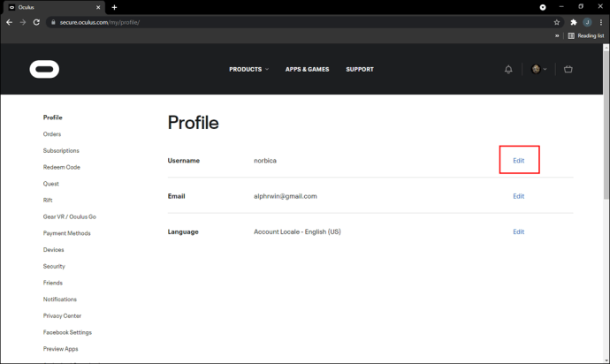Reload the page

click(36, 22)
